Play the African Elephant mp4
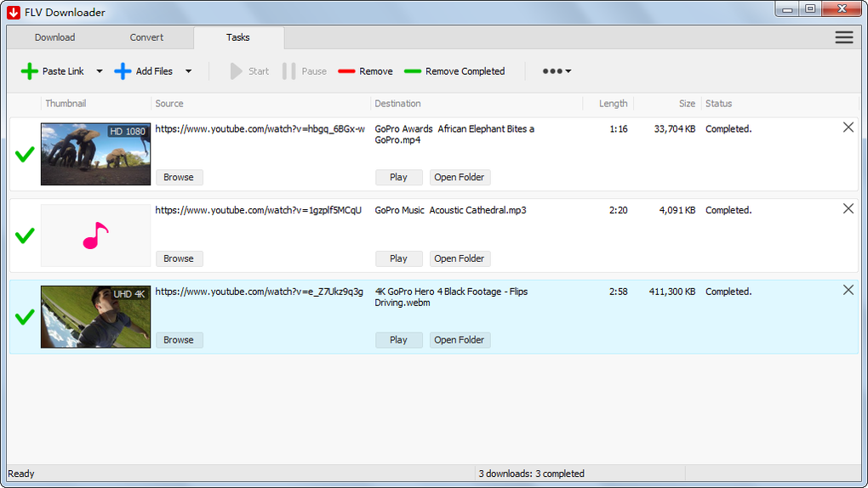This screenshot has height=488, width=868. coord(398,177)
